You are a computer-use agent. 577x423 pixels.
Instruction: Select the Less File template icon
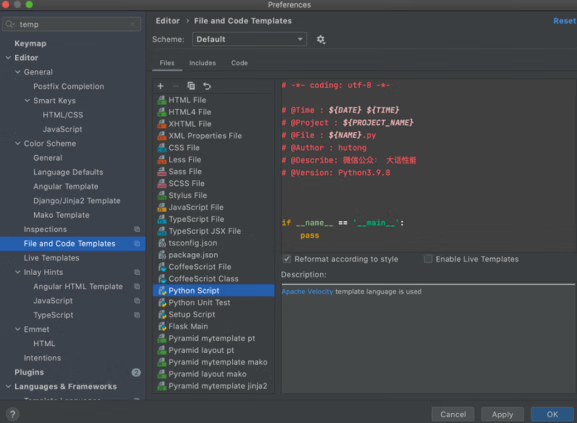point(162,160)
